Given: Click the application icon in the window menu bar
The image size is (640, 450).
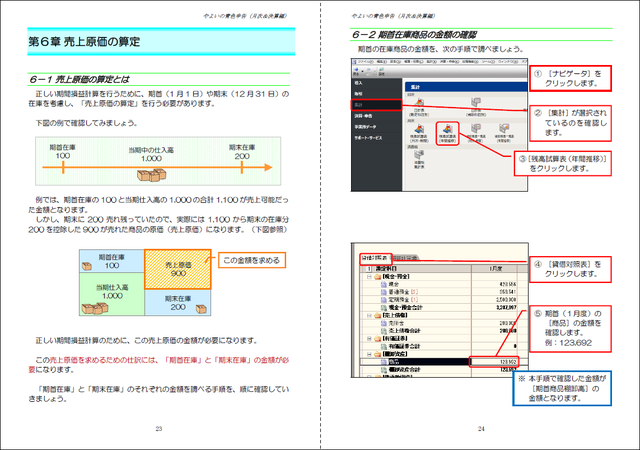Looking at the screenshot, I should [x=355, y=62].
